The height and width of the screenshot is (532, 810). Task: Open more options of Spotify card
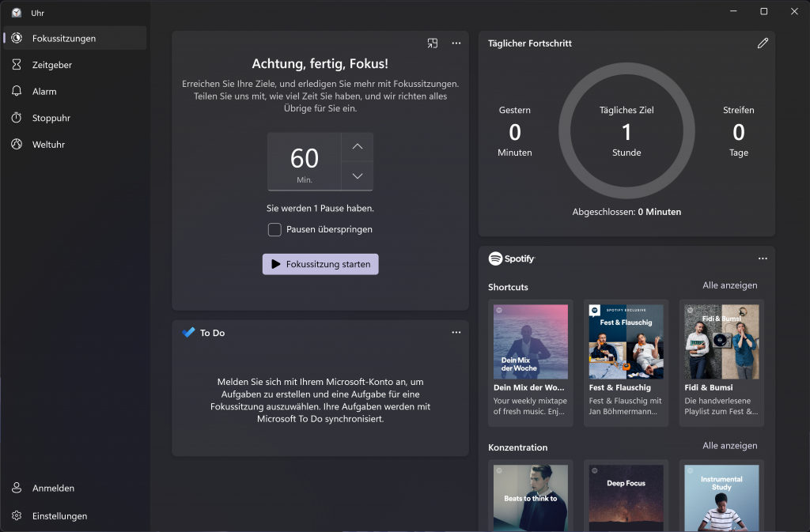pyautogui.click(x=763, y=258)
